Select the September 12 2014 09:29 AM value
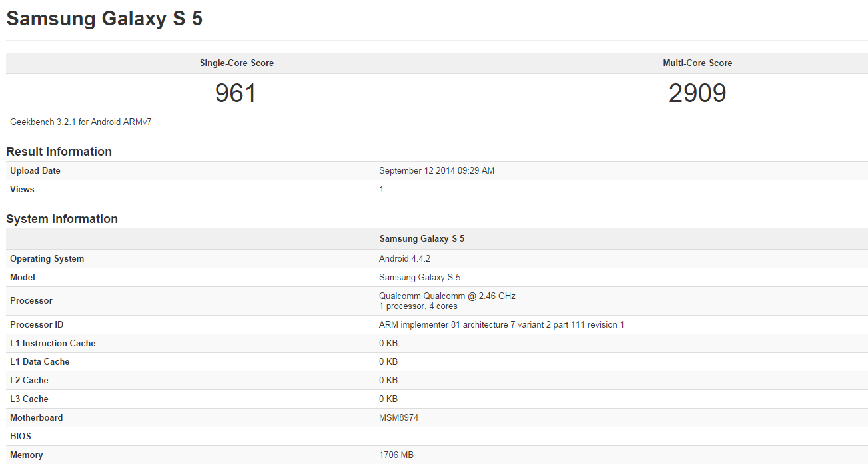 click(x=437, y=171)
